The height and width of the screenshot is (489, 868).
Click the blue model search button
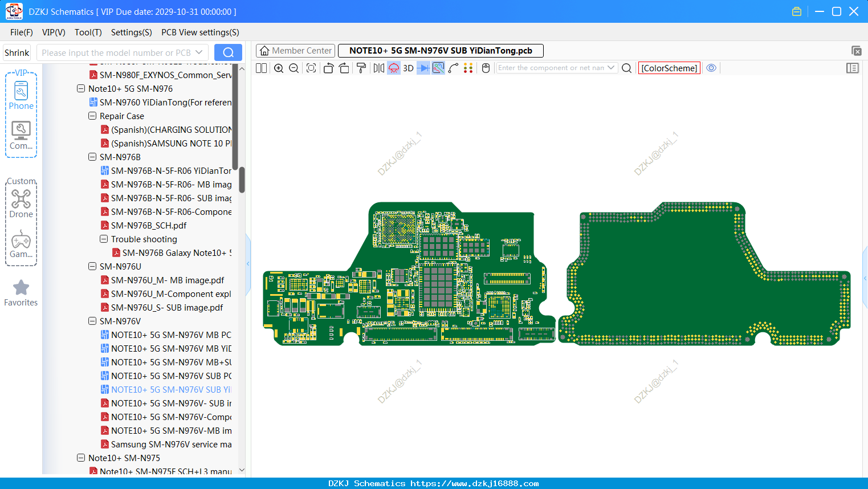tap(228, 52)
